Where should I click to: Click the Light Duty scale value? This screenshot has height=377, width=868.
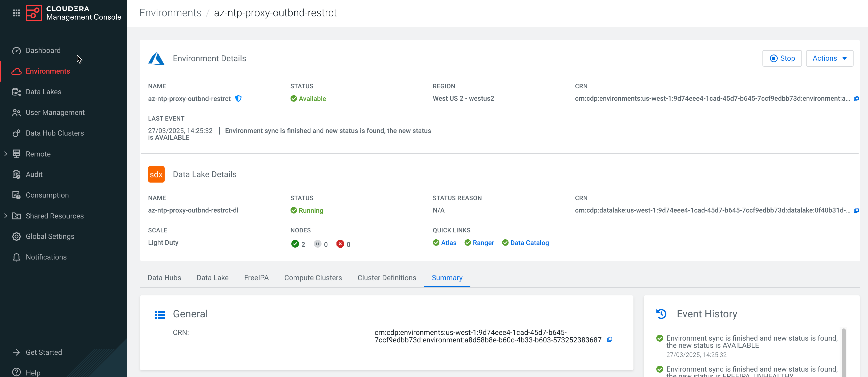click(163, 242)
